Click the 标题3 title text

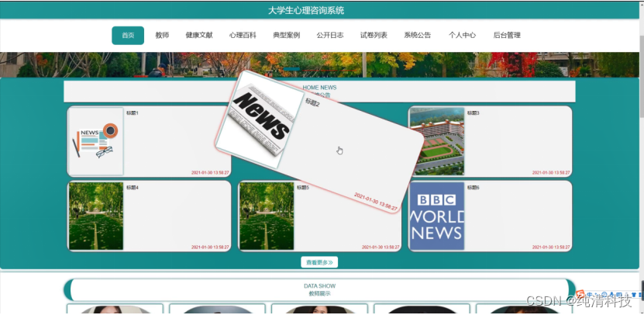474,113
